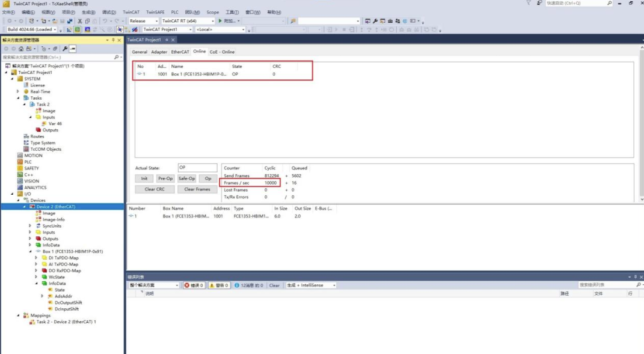
Task: Select the PLC tree node
Action: (x=28, y=162)
